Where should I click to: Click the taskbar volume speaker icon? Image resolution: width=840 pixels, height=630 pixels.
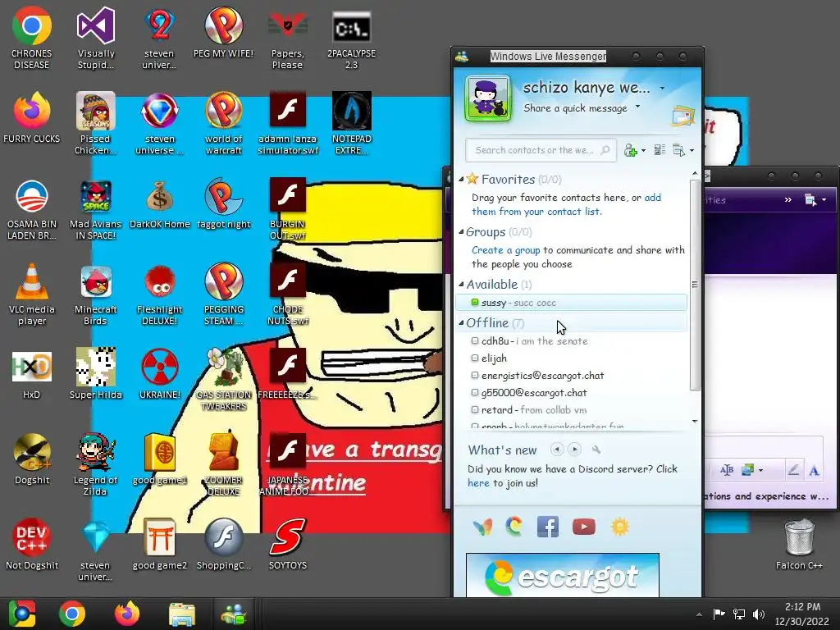pyautogui.click(x=759, y=614)
